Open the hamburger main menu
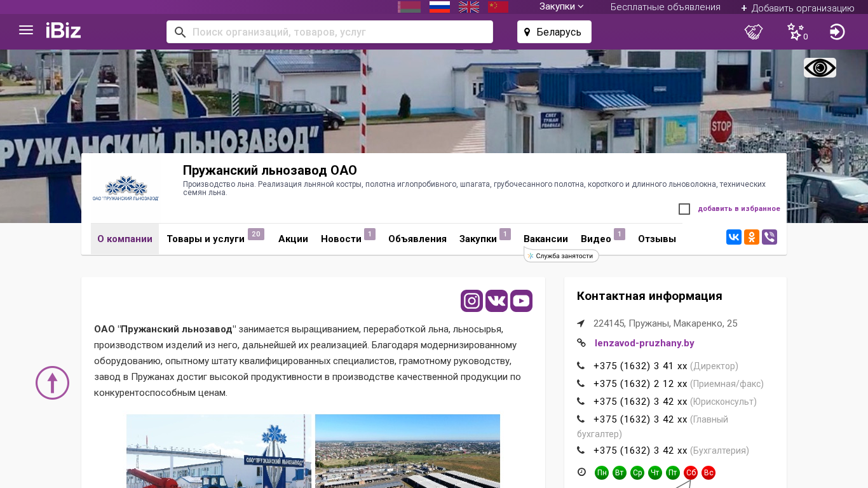The image size is (868, 488). click(x=26, y=30)
